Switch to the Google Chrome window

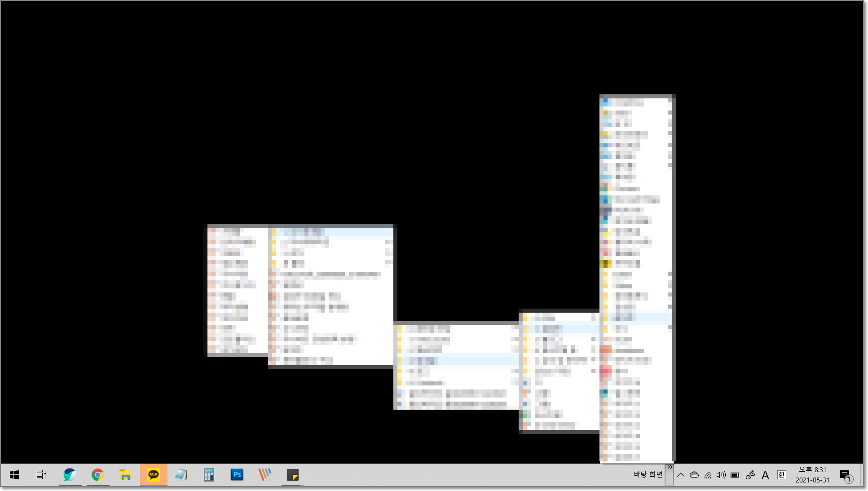[x=97, y=475]
